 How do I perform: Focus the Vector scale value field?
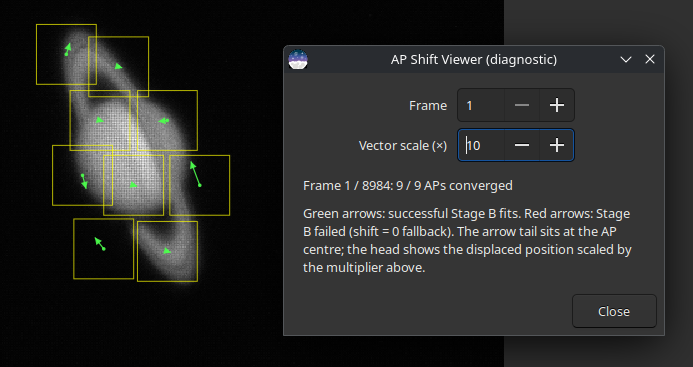481,145
